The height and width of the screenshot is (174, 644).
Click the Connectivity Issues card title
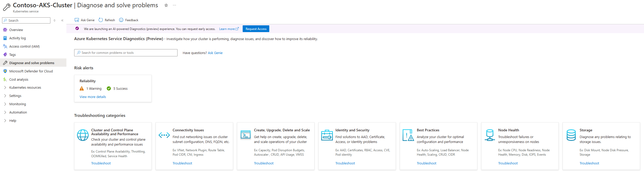tap(188, 130)
